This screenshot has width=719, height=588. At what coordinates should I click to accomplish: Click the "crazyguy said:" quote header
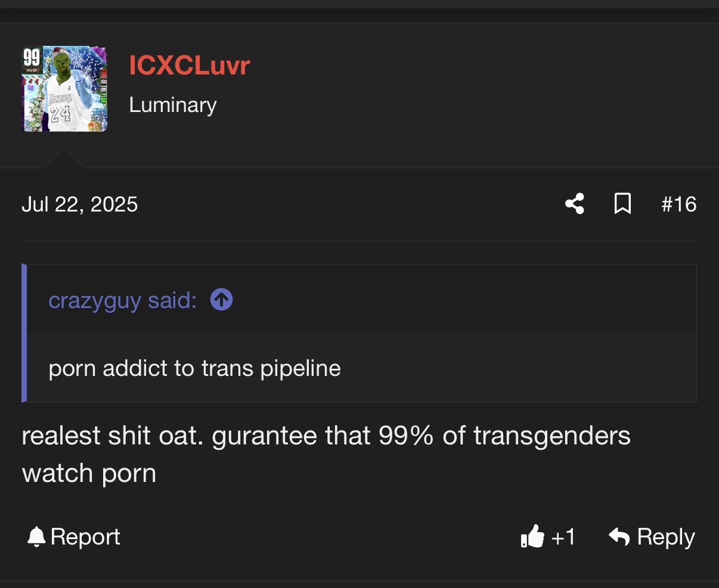click(x=122, y=300)
